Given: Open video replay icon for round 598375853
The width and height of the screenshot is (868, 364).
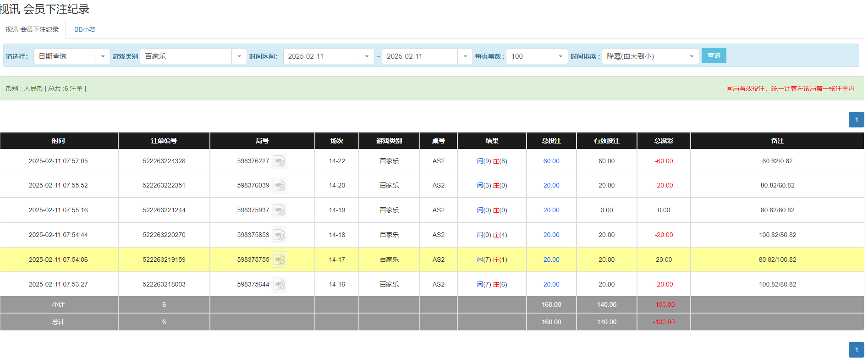Looking at the screenshot, I should 279,235.
